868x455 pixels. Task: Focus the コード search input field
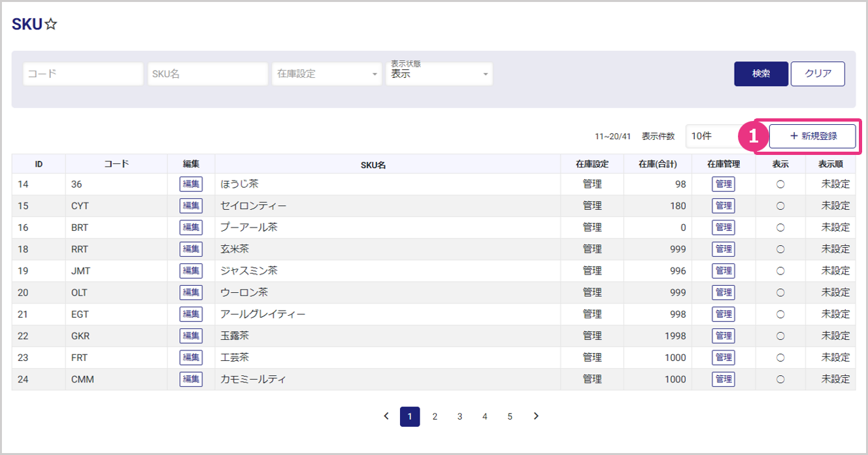click(83, 74)
